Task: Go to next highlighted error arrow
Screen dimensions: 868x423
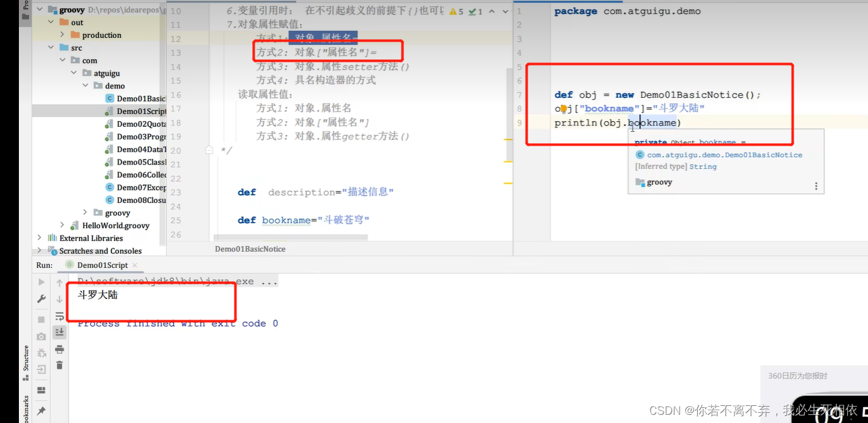Action: tap(505, 11)
